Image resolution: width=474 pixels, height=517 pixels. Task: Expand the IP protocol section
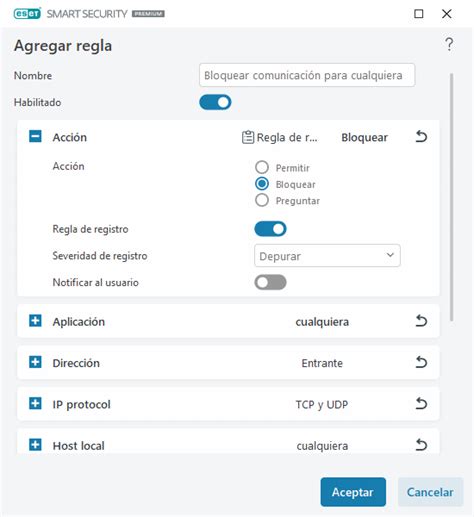click(x=35, y=403)
